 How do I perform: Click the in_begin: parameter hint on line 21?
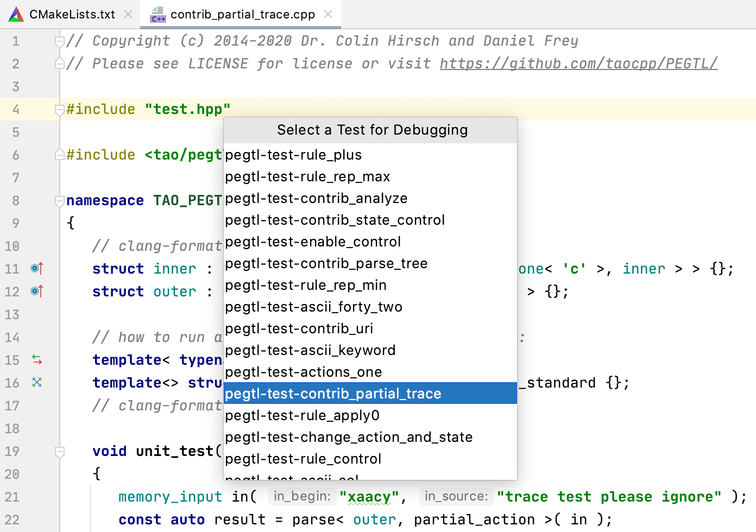coord(302,496)
